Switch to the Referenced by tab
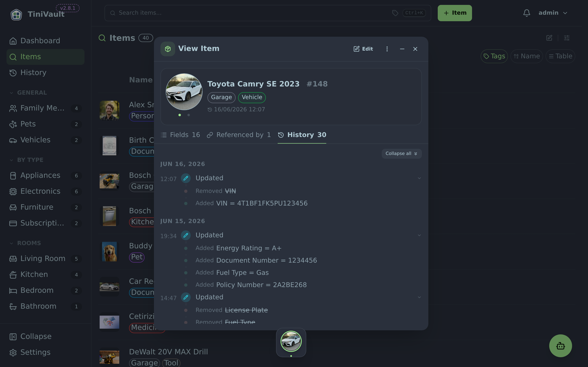 coord(239,135)
